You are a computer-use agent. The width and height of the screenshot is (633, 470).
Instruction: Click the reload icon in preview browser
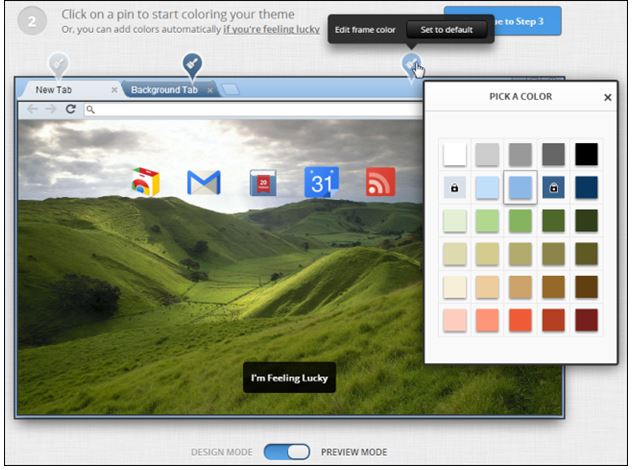71,109
